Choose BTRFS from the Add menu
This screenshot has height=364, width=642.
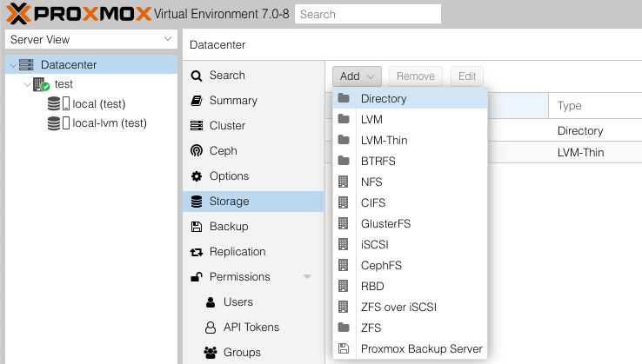pyautogui.click(x=411, y=161)
